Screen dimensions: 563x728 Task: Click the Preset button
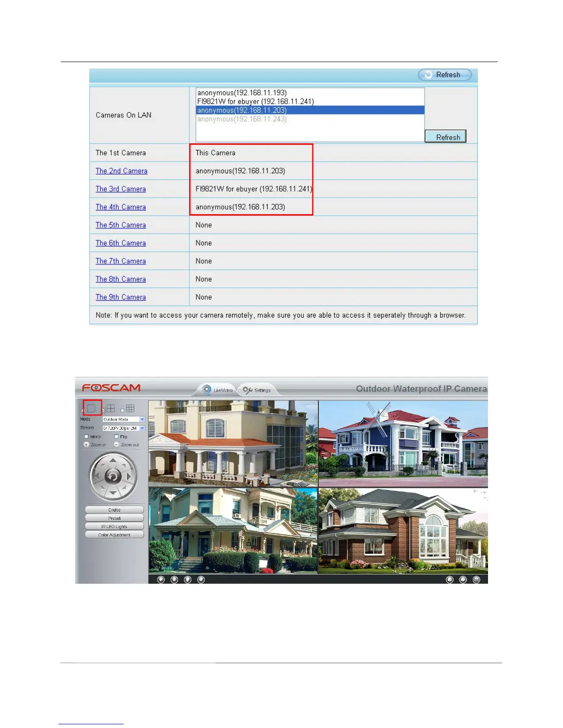(115, 518)
